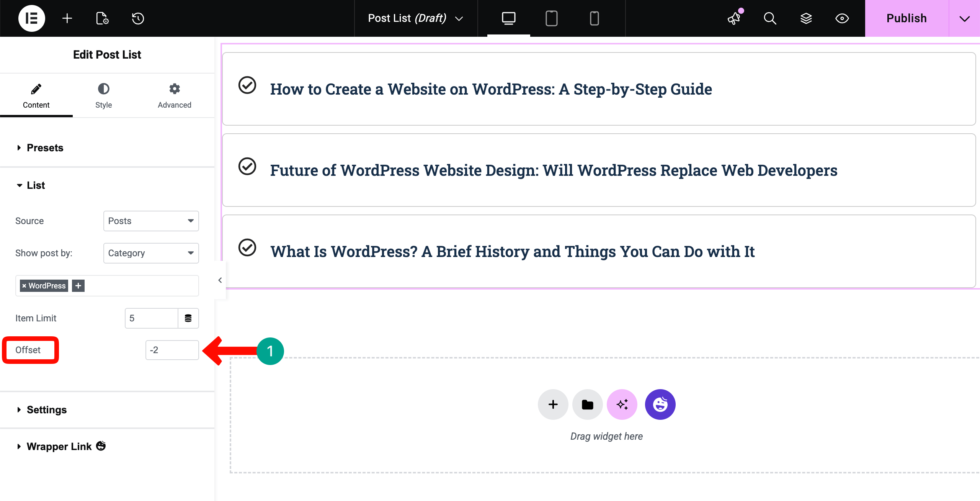Expand the Presets section
Viewport: 980px width, 501px height.
45,148
